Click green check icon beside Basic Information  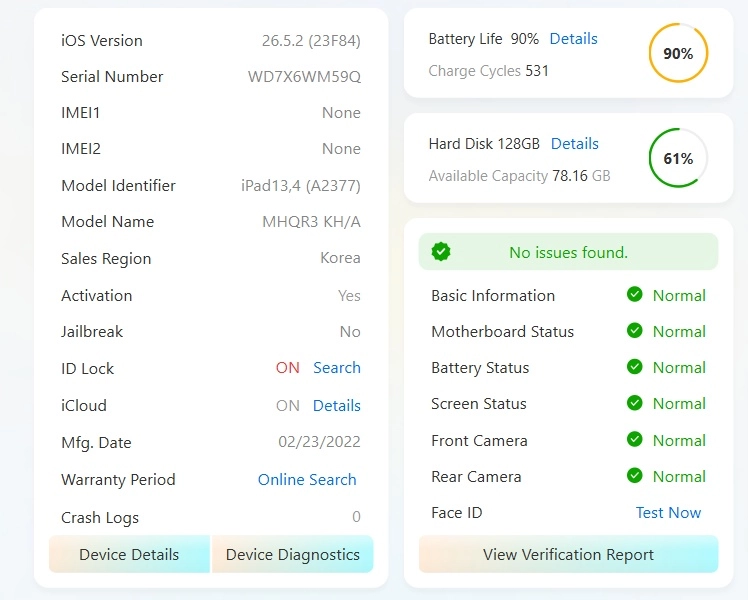[x=634, y=295]
